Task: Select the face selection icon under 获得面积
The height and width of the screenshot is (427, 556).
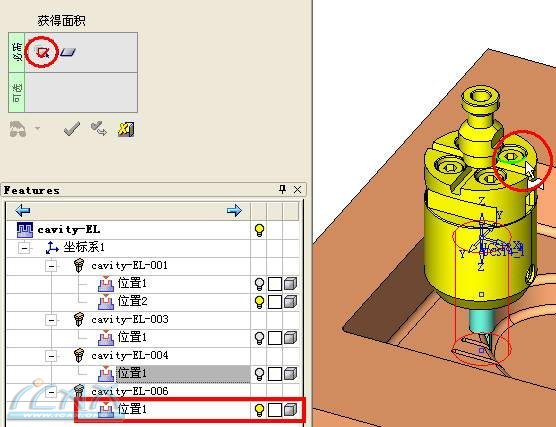Action: coord(68,52)
